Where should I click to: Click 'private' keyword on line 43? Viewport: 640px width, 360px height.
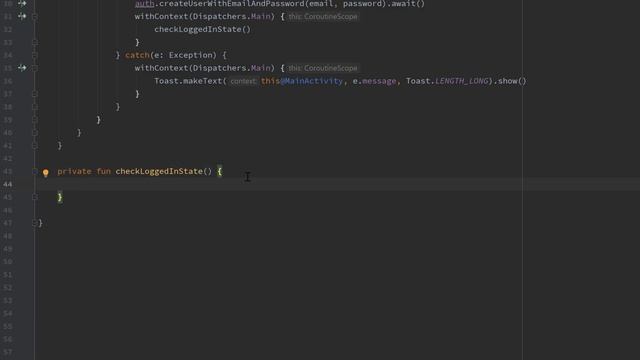(74, 171)
